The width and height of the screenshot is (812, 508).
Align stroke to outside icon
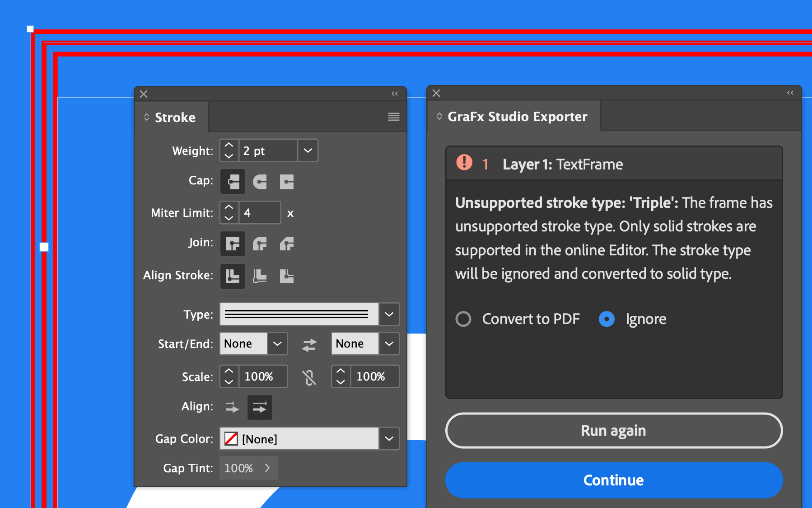coord(287,276)
